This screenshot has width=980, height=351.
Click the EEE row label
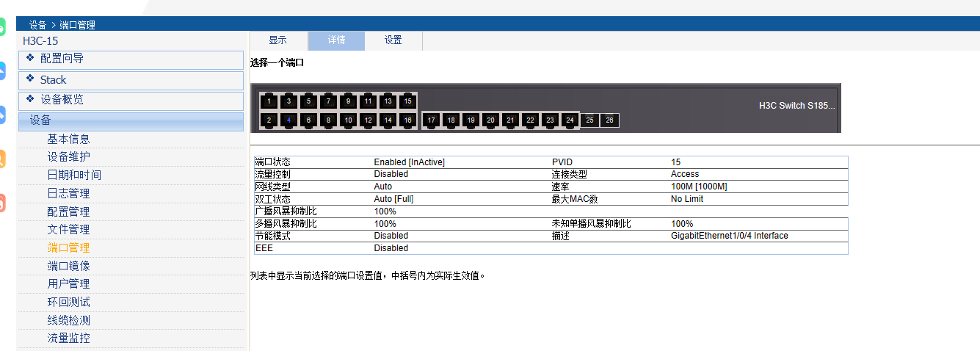(x=263, y=248)
